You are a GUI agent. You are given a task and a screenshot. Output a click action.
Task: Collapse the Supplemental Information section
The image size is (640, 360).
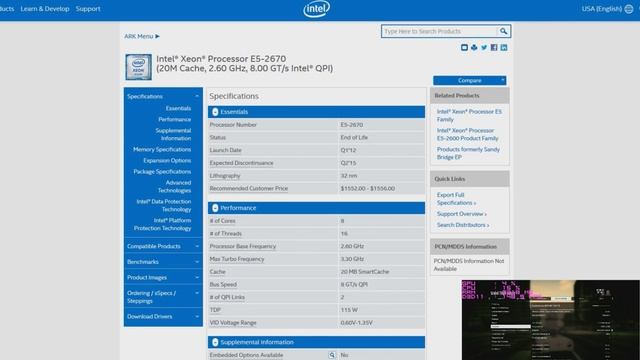pos(215,342)
